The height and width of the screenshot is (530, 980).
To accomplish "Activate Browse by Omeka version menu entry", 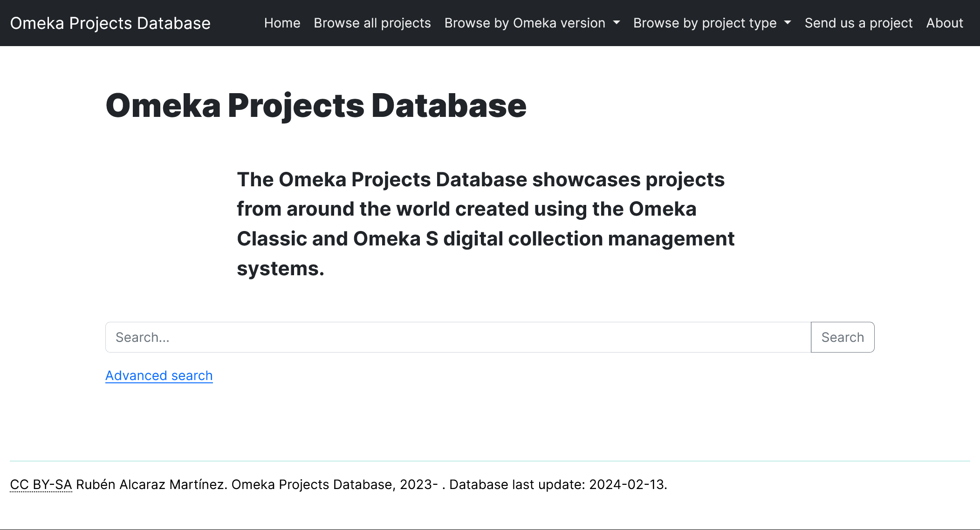I will tap(525, 23).
